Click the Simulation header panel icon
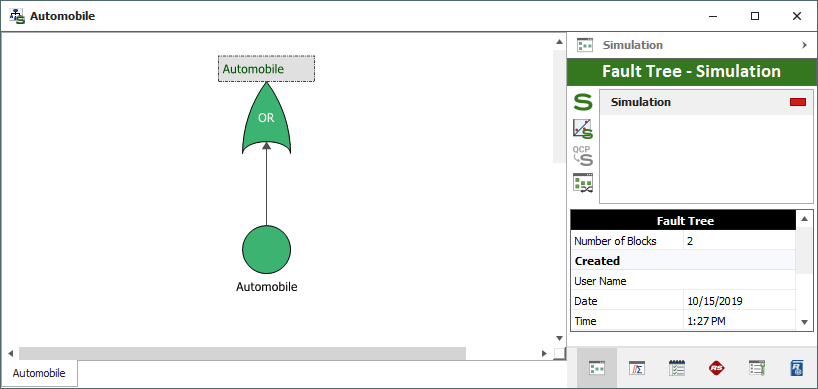The image size is (818, 389). [x=585, y=45]
